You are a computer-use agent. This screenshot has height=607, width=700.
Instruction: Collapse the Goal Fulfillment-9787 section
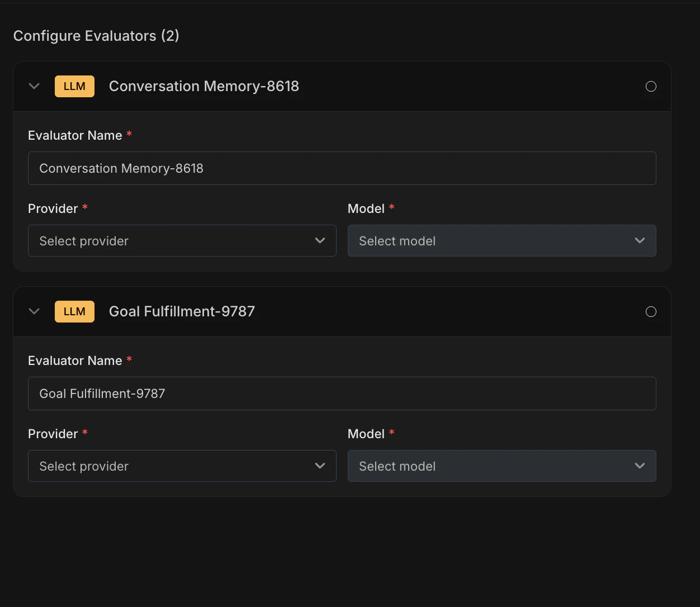click(x=34, y=311)
